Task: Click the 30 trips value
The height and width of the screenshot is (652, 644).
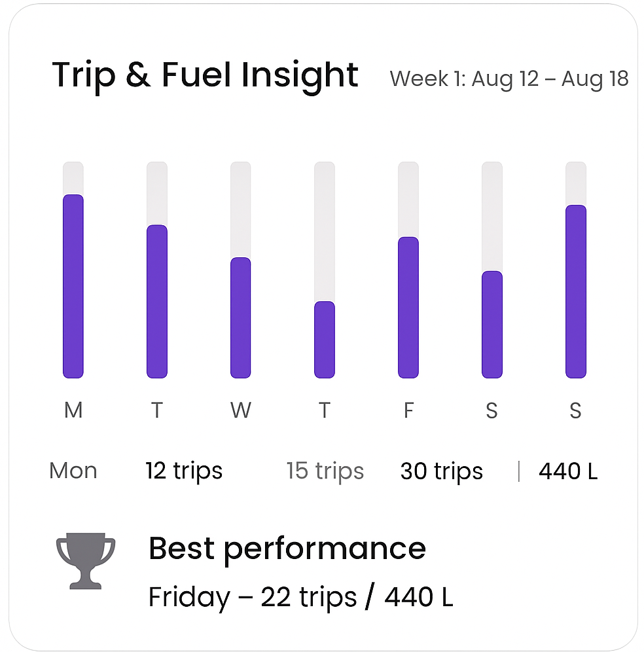Action: (x=442, y=471)
